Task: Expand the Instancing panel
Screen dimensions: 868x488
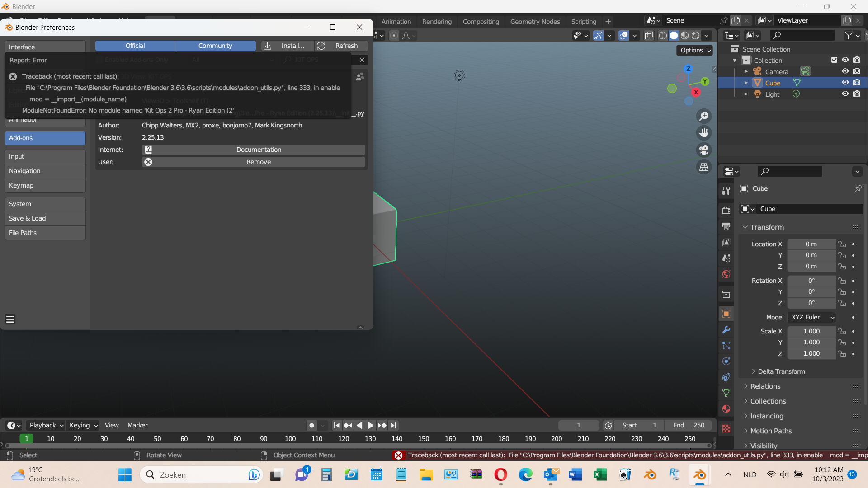Action: point(766,416)
